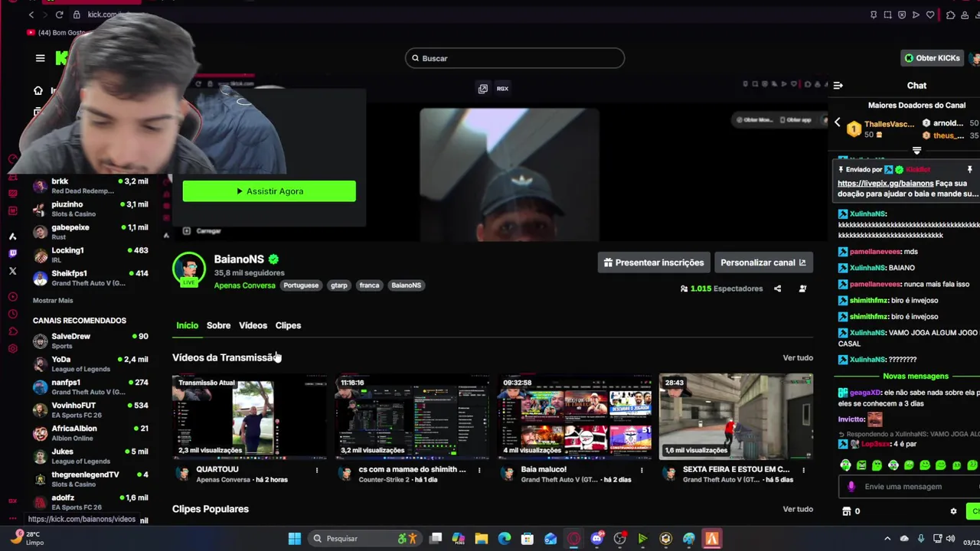
Task: Switch to the Clipes tab
Action: point(288,326)
